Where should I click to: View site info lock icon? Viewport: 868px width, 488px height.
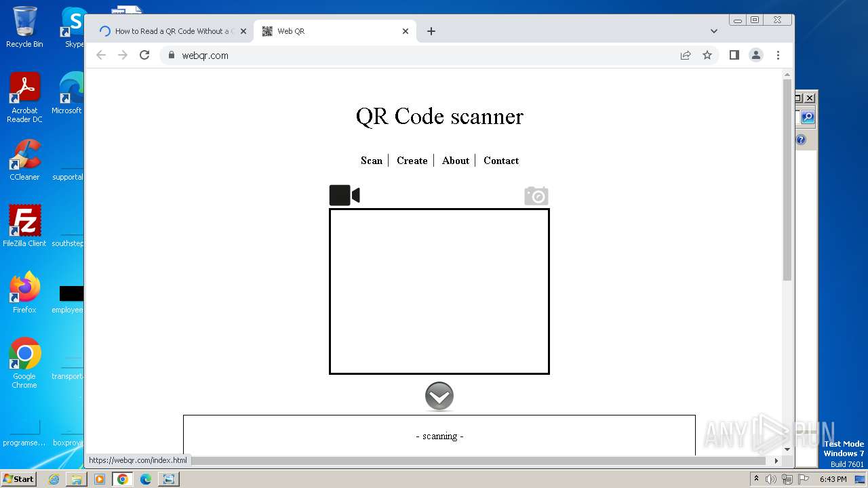pos(172,56)
